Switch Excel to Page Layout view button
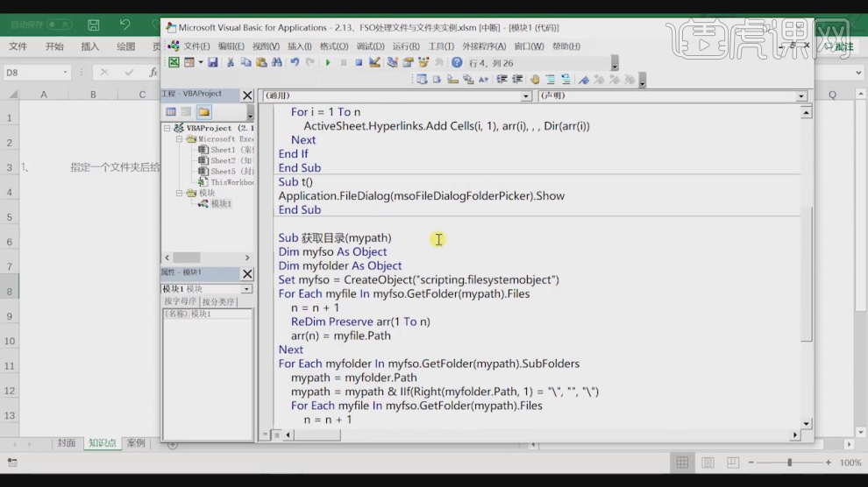 [x=708, y=462]
